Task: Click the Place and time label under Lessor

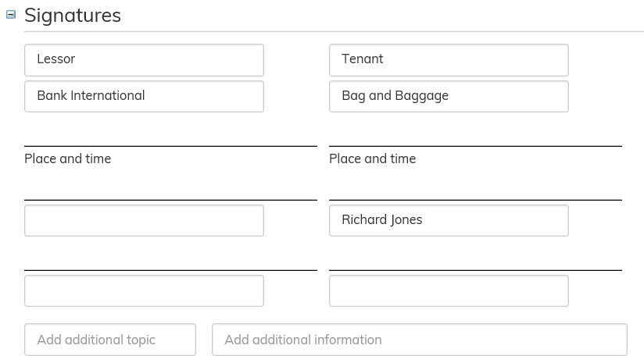Action: click(68, 158)
